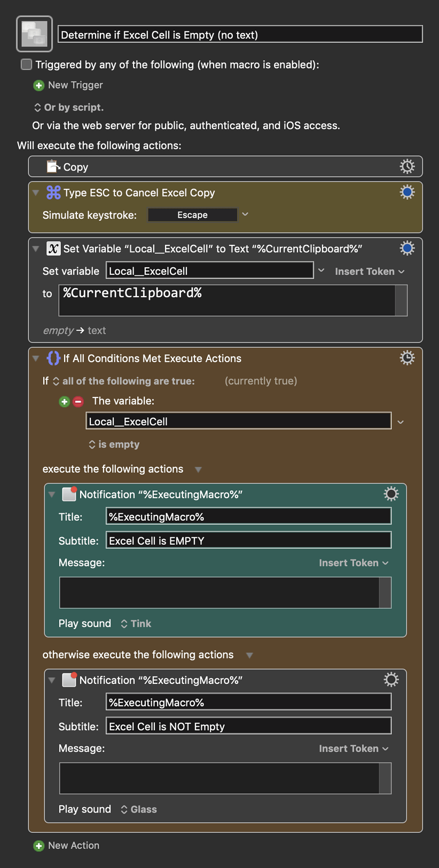This screenshot has height=868, width=439.
Task: Click second Notification action icon
Action: click(x=69, y=680)
